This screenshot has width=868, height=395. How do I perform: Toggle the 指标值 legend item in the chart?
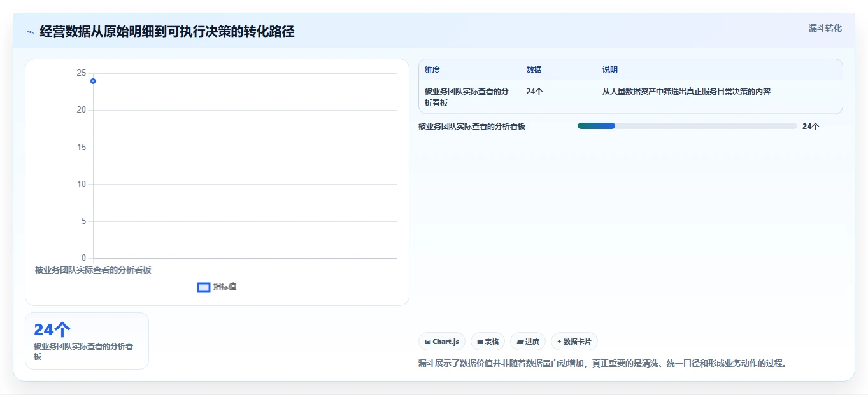(x=217, y=287)
